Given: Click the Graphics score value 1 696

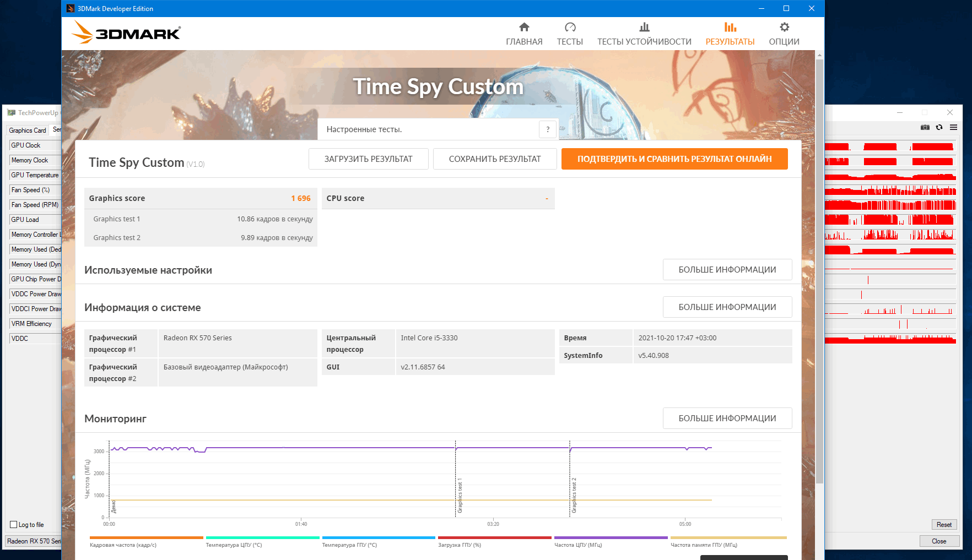Looking at the screenshot, I should coord(301,198).
